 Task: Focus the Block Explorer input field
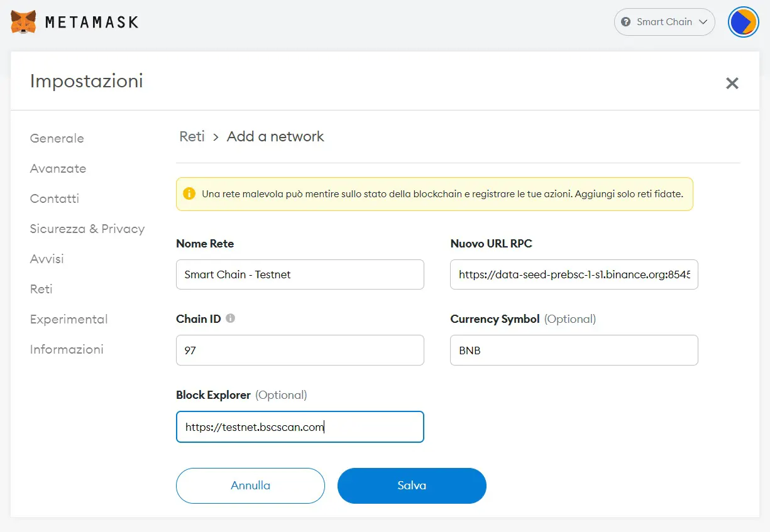(x=300, y=427)
